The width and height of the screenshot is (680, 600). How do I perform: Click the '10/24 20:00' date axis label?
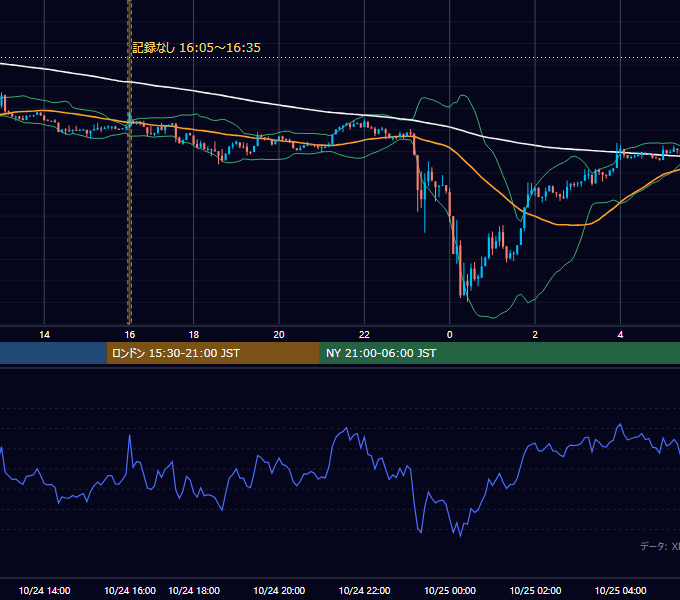(x=279, y=590)
